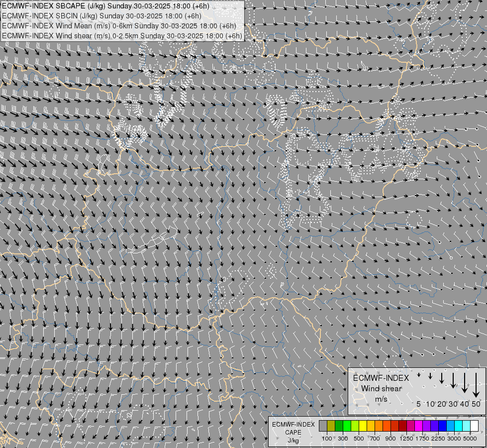Click the 'm/s' unit label in legend
This screenshot has height=448, width=487.
coord(381,399)
